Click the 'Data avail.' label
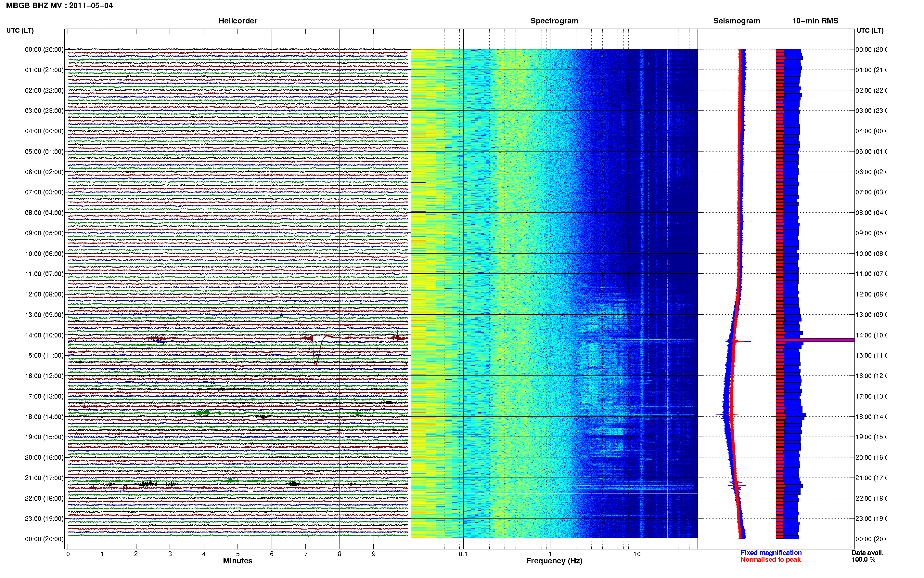The image size is (924, 578). coord(867,553)
